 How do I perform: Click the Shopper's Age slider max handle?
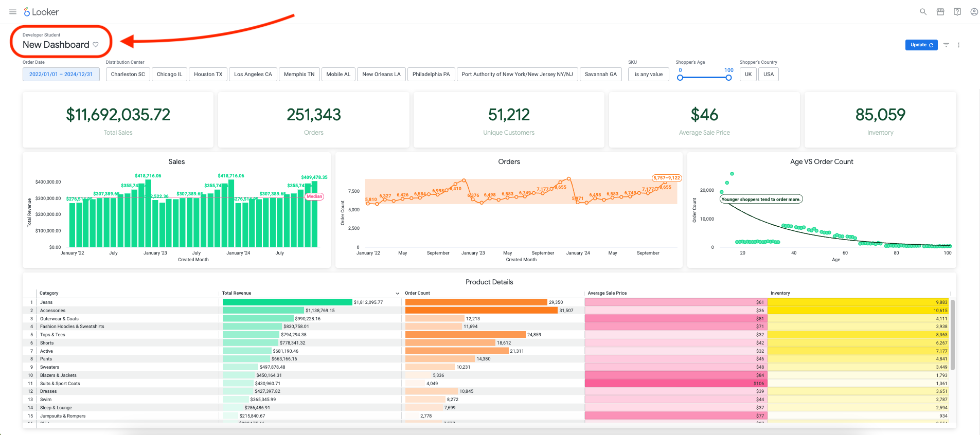[x=728, y=78]
